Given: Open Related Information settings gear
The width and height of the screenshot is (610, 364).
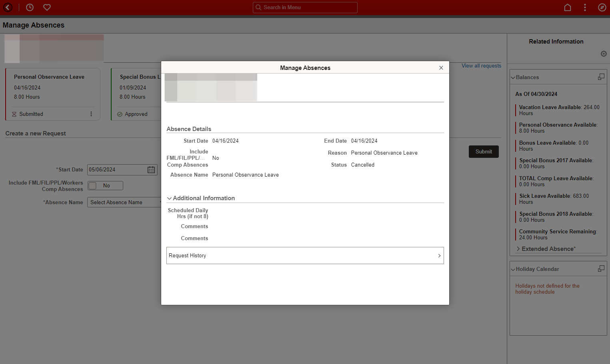Looking at the screenshot, I should (604, 54).
